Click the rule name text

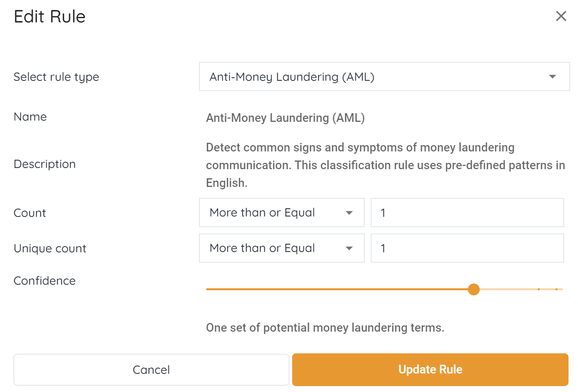click(285, 118)
